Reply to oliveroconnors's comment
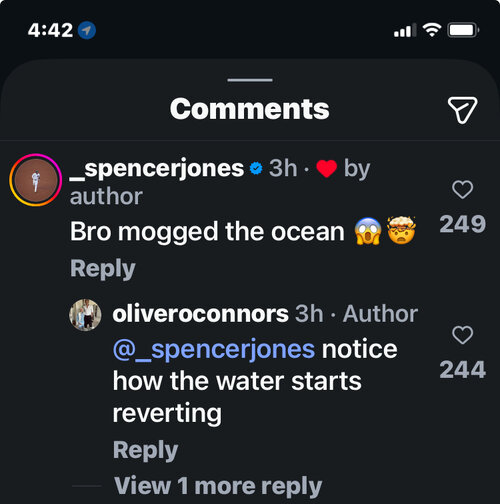Screen dimensions: 500x504 coord(145,450)
